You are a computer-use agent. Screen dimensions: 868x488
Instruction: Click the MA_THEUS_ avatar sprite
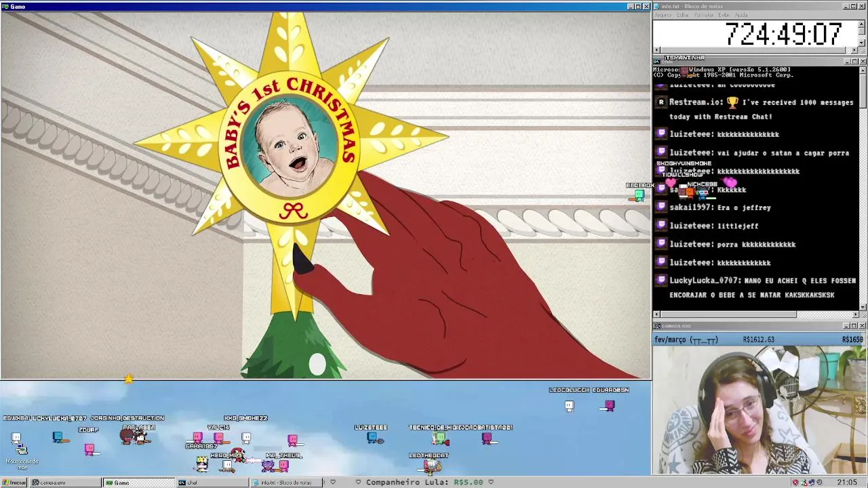[283, 466]
